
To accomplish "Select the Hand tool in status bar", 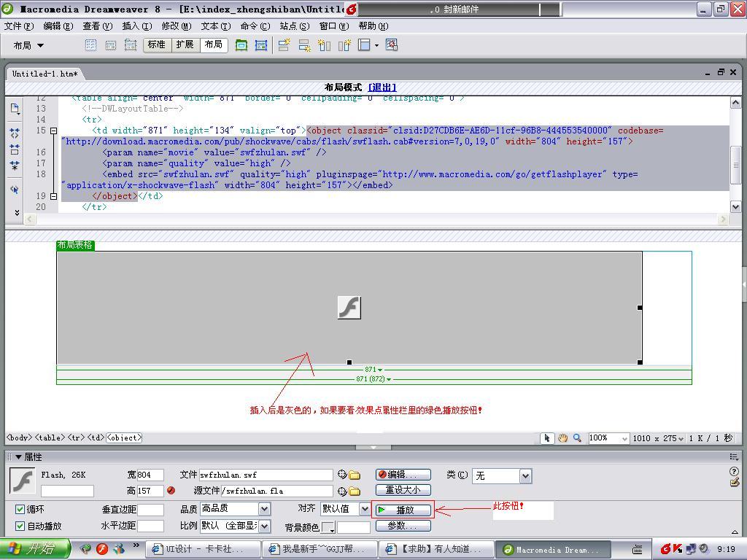I will click(x=562, y=438).
